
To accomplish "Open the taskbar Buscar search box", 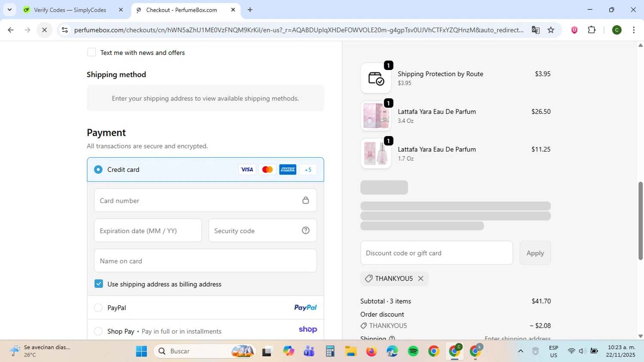I will (204, 351).
